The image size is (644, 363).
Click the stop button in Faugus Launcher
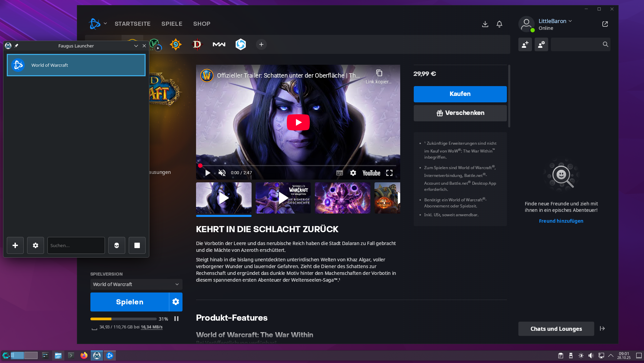pyautogui.click(x=137, y=245)
